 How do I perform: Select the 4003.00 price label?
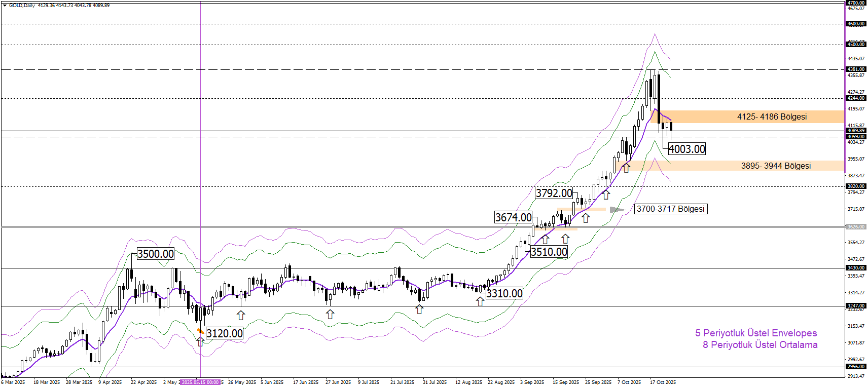coord(687,149)
